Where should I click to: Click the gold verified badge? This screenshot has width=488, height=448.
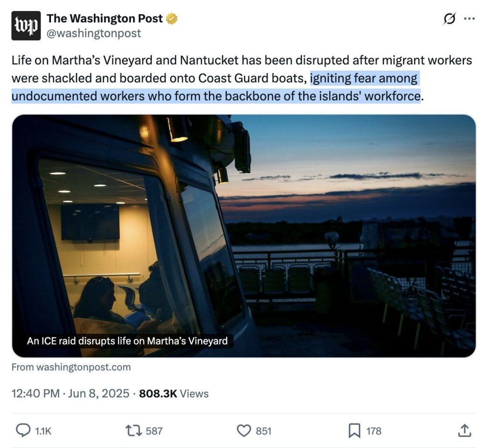point(172,19)
